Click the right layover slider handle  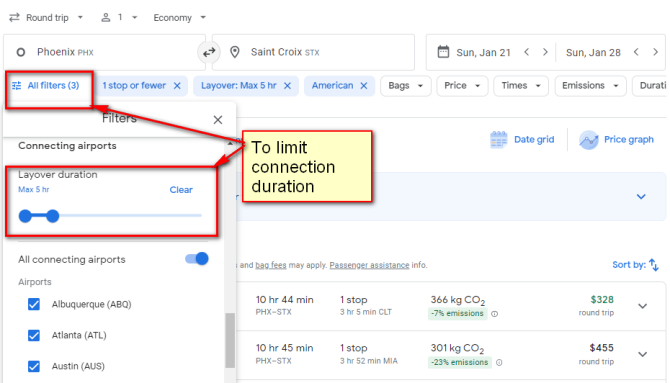[53, 216]
